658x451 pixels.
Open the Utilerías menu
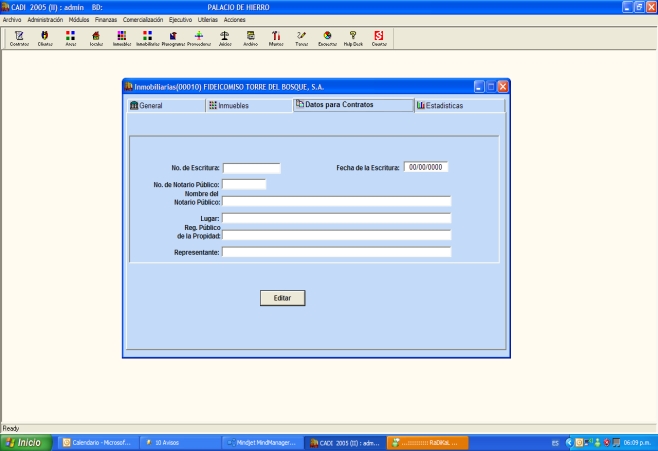[x=209, y=20]
